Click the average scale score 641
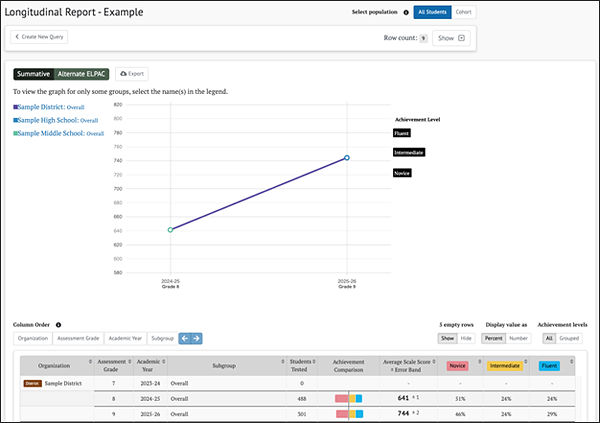 (x=403, y=398)
